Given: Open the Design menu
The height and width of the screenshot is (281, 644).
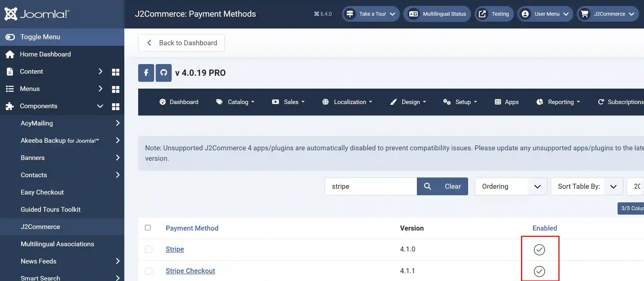Looking at the screenshot, I should point(408,102).
